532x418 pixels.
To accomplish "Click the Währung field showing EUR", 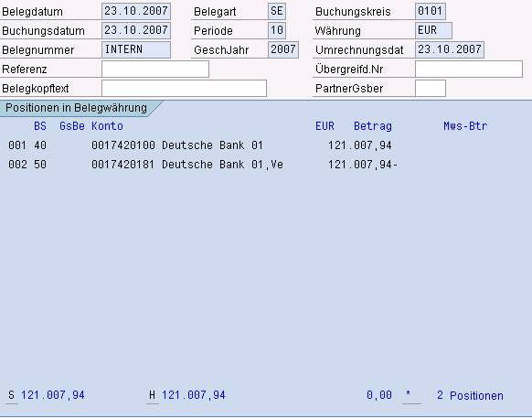I will pos(433,30).
